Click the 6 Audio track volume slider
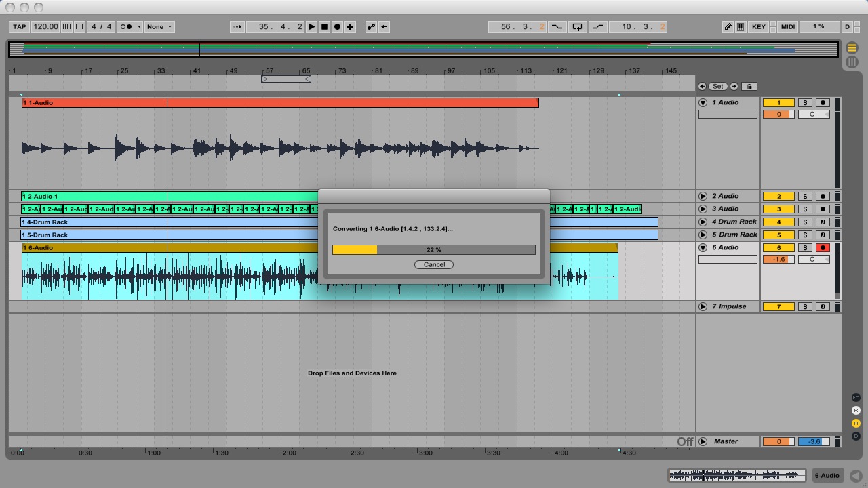 click(778, 260)
